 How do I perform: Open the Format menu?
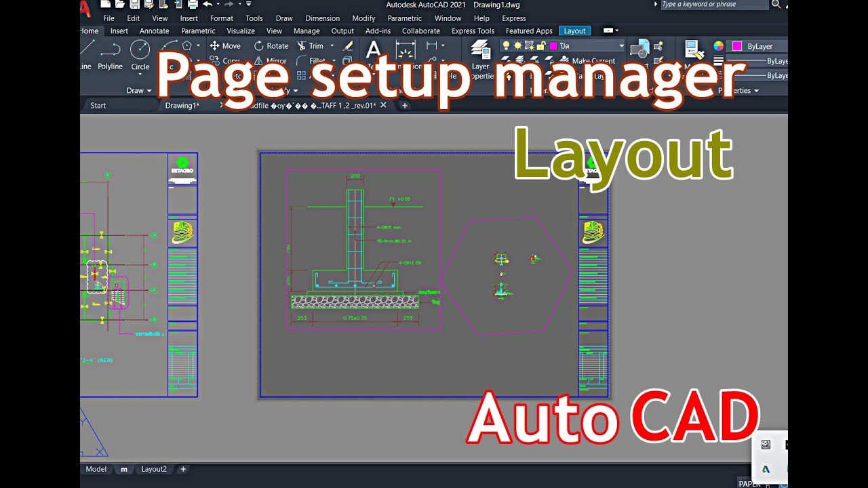tap(222, 18)
